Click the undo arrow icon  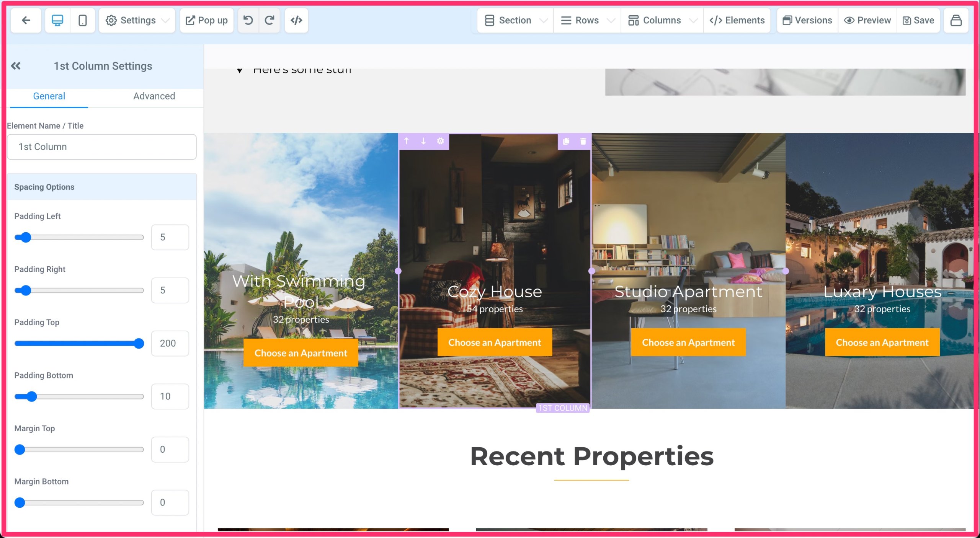click(x=249, y=20)
